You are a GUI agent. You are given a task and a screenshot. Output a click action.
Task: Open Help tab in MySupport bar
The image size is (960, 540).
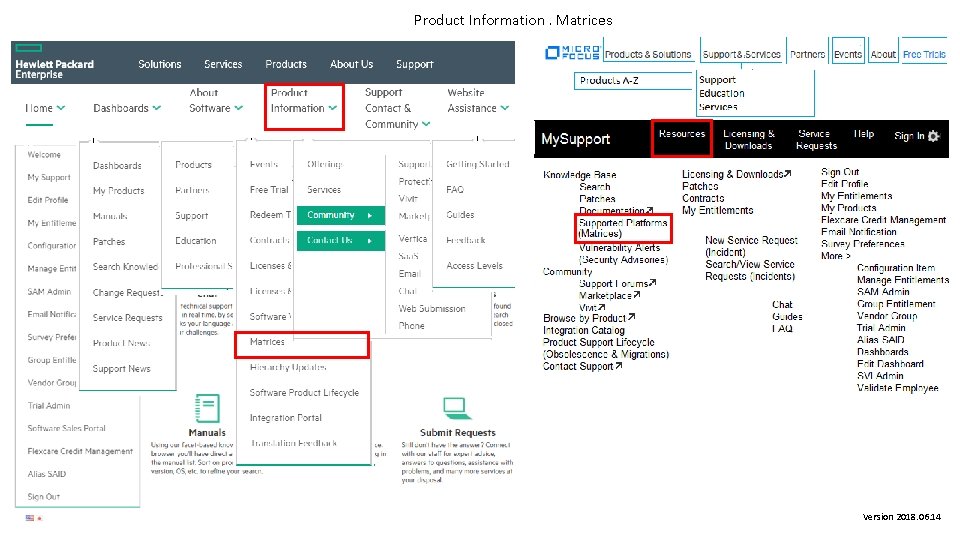pyautogui.click(x=864, y=133)
